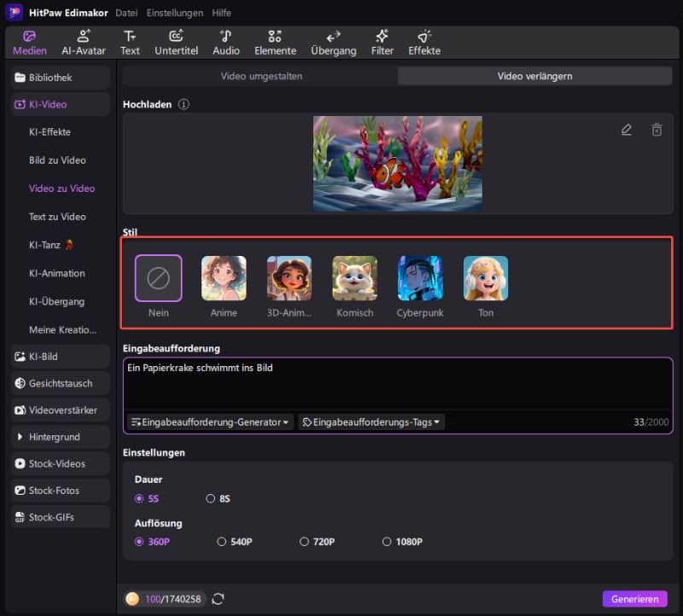683x616 pixels.
Task: Delete uploaded video with trash icon
Action: pyautogui.click(x=657, y=130)
